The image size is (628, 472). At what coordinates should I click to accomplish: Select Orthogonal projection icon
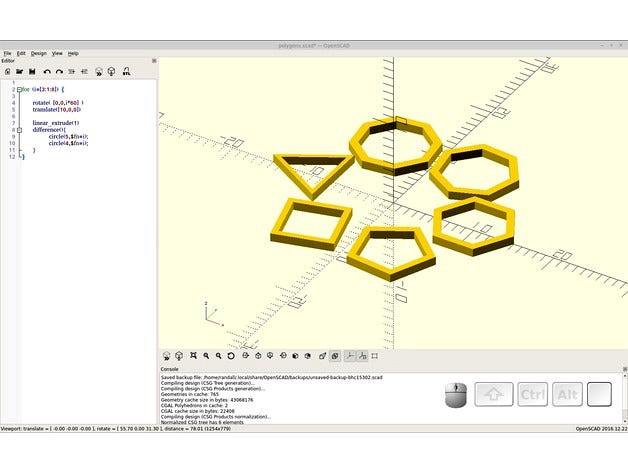(335, 356)
